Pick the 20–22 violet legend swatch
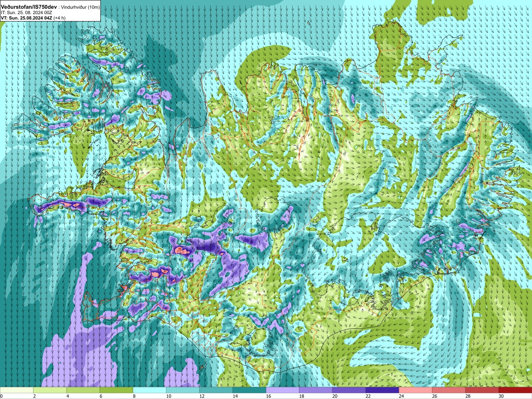This screenshot has height=399, width=532. (349, 390)
